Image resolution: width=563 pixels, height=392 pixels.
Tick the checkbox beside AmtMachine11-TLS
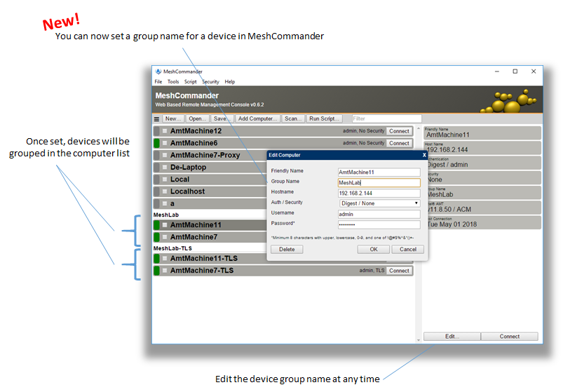pyautogui.click(x=165, y=259)
